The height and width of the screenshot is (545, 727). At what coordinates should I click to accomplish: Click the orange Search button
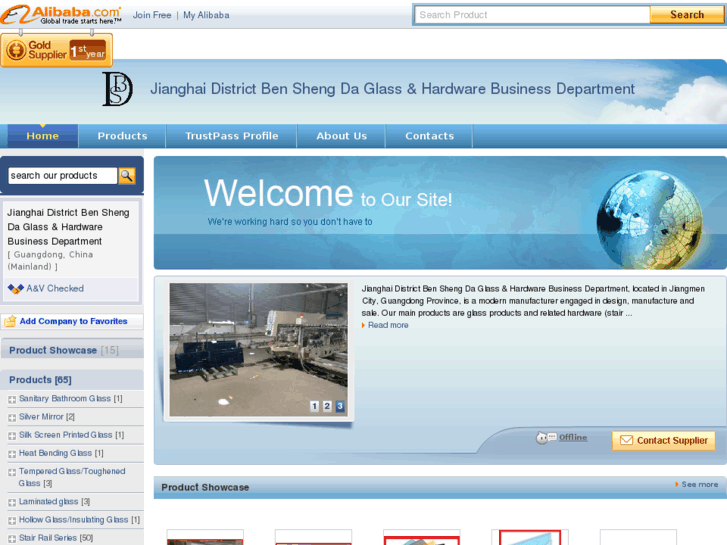[x=687, y=15]
